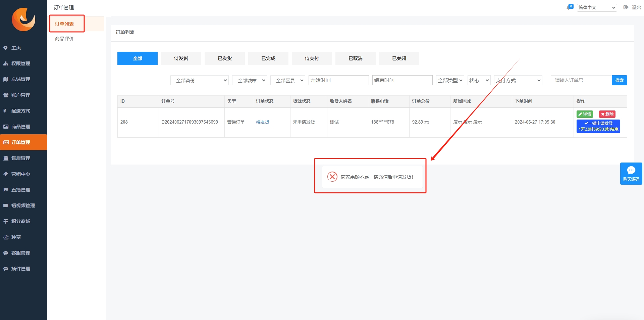Open 商品评价 in the submenu

point(64,39)
